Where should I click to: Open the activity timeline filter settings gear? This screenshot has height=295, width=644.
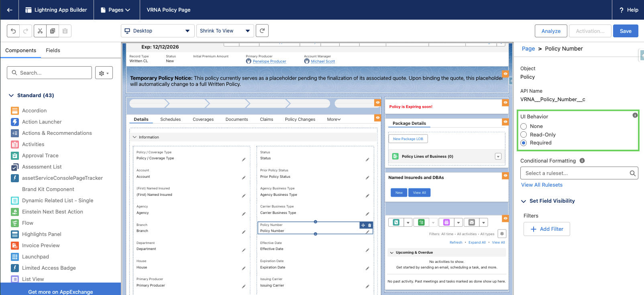pos(502,234)
